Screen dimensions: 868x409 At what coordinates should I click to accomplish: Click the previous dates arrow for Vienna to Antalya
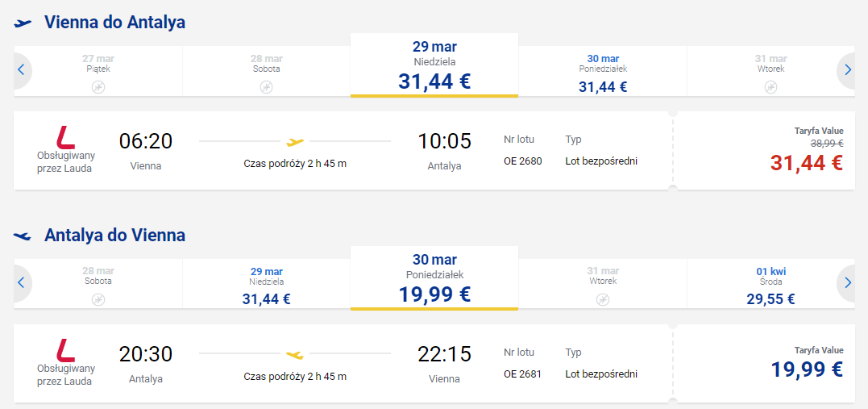coord(22,70)
